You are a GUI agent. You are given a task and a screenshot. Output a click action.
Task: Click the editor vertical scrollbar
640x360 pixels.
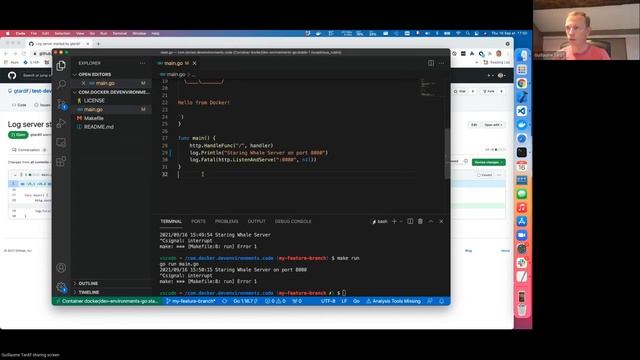[447, 153]
